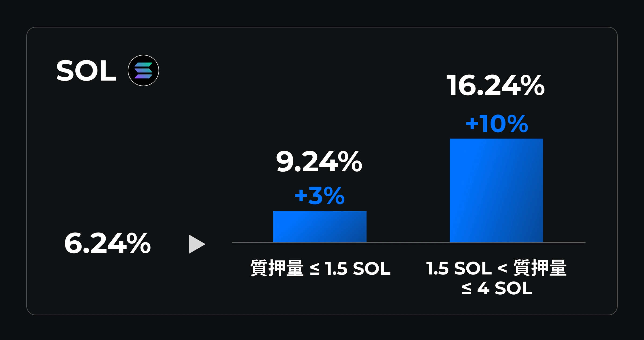644x340 pixels.
Task: Click the Solana logo icon
Action: pos(143,71)
